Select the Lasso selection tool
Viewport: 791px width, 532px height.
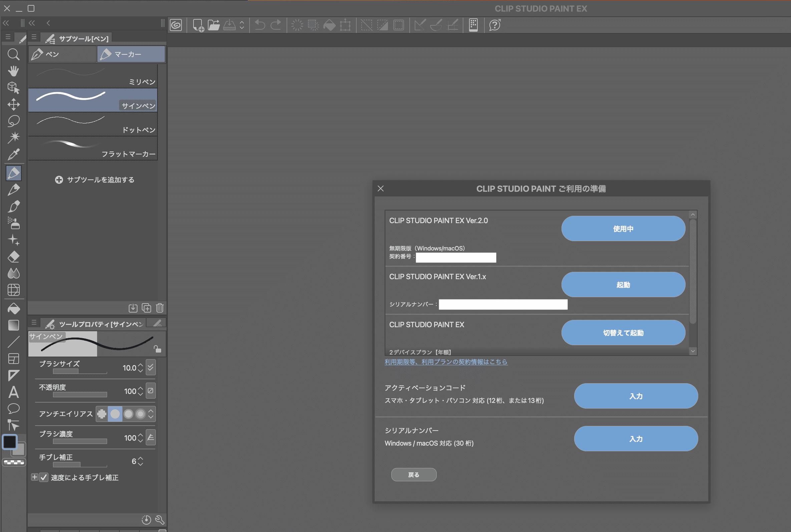pyautogui.click(x=14, y=121)
